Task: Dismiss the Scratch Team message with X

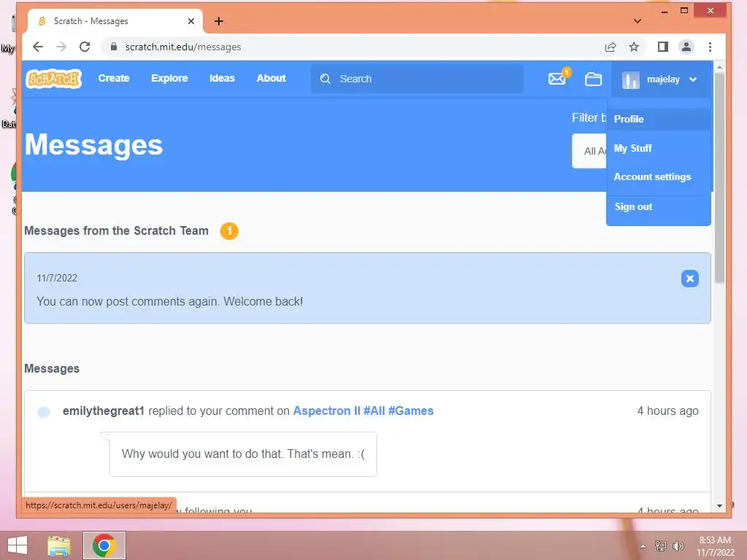Action: 690,279
